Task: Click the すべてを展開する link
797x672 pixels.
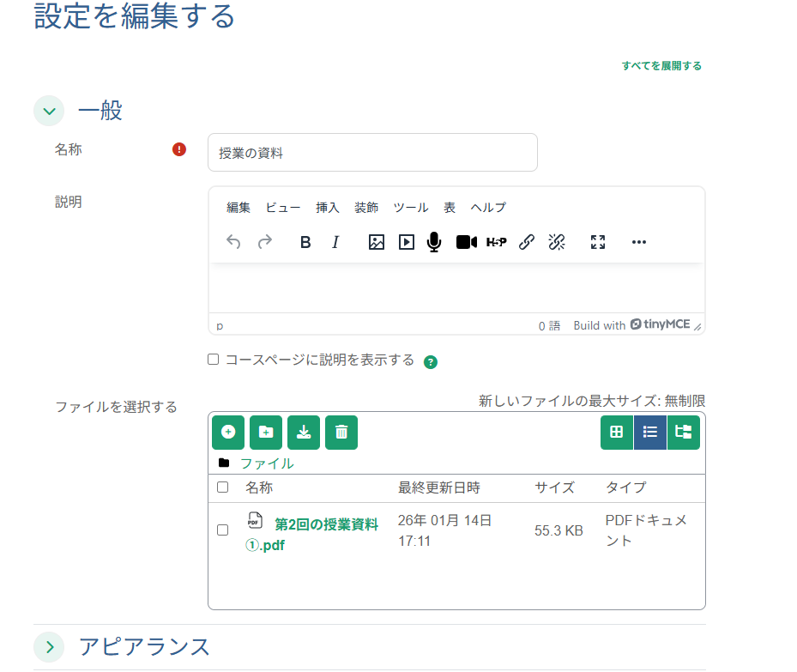Action: 661,64
